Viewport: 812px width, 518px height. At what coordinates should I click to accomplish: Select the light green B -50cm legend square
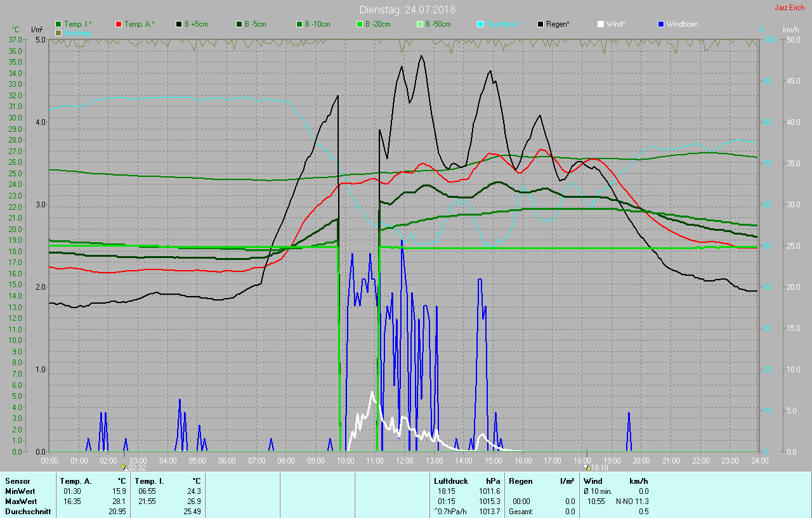click(421, 24)
